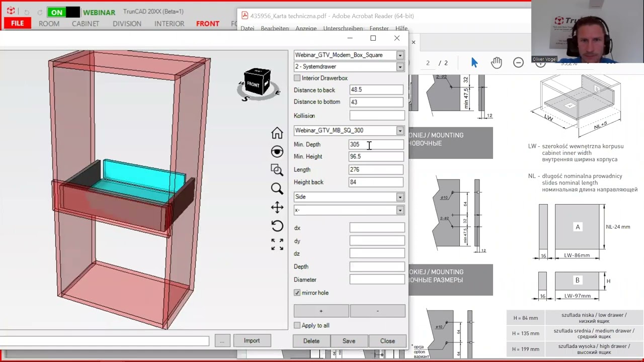Open the Unterschreiben menu in Acrobat

(343, 29)
